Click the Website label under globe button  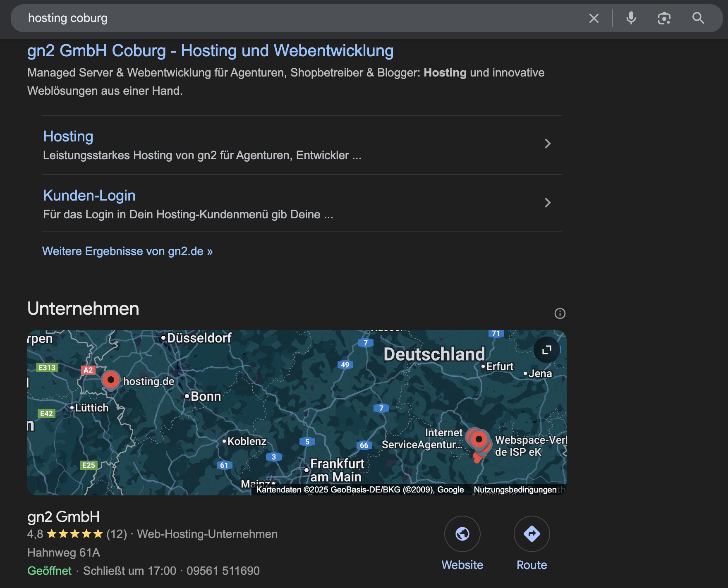462,565
